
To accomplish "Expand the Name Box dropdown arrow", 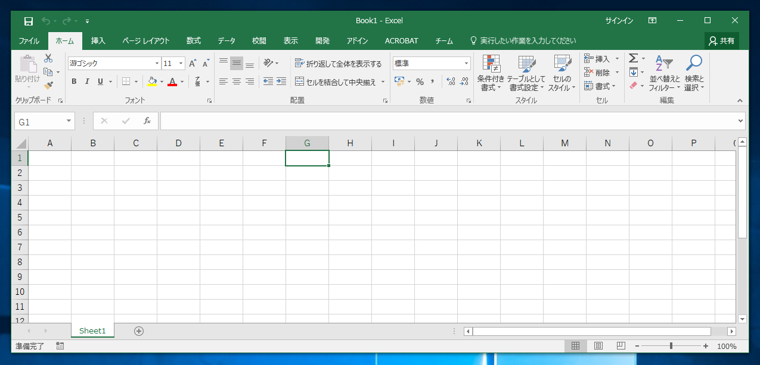I will [69, 122].
